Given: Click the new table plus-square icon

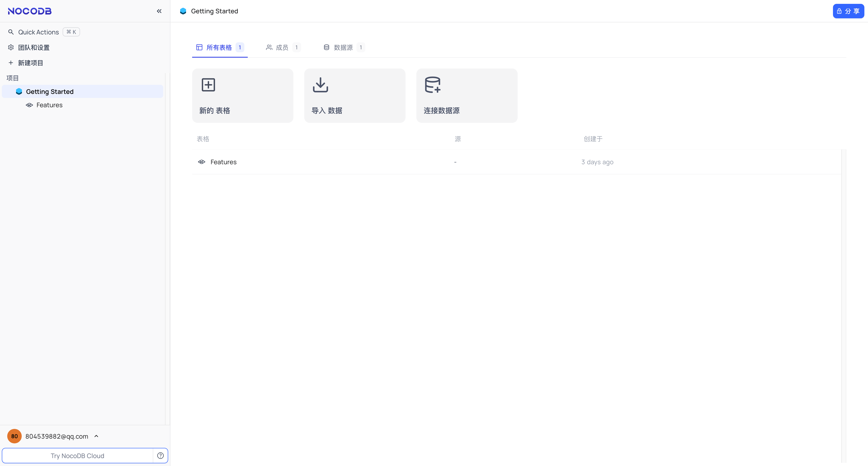Looking at the screenshot, I should point(208,85).
